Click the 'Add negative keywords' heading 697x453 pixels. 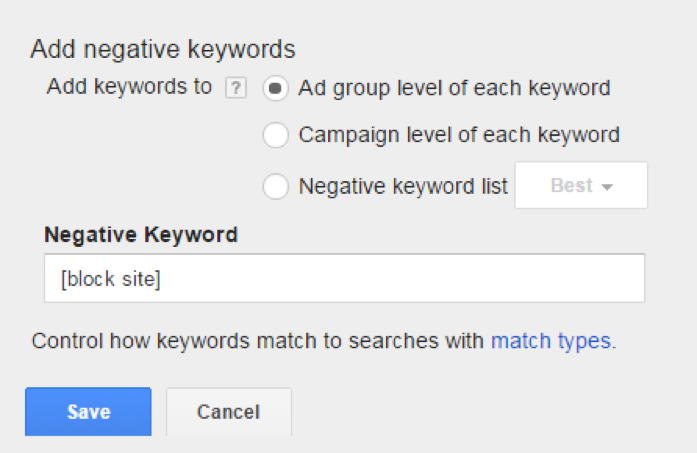tap(163, 49)
